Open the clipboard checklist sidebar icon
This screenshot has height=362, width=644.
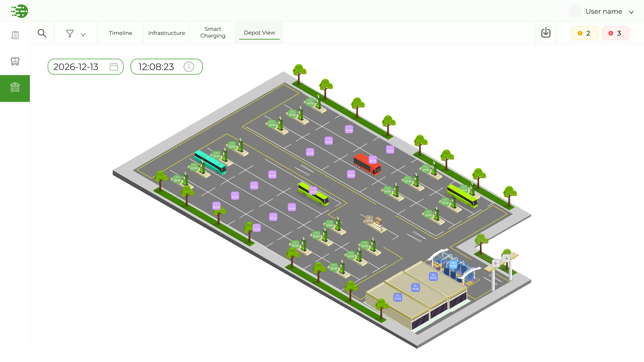click(x=15, y=35)
